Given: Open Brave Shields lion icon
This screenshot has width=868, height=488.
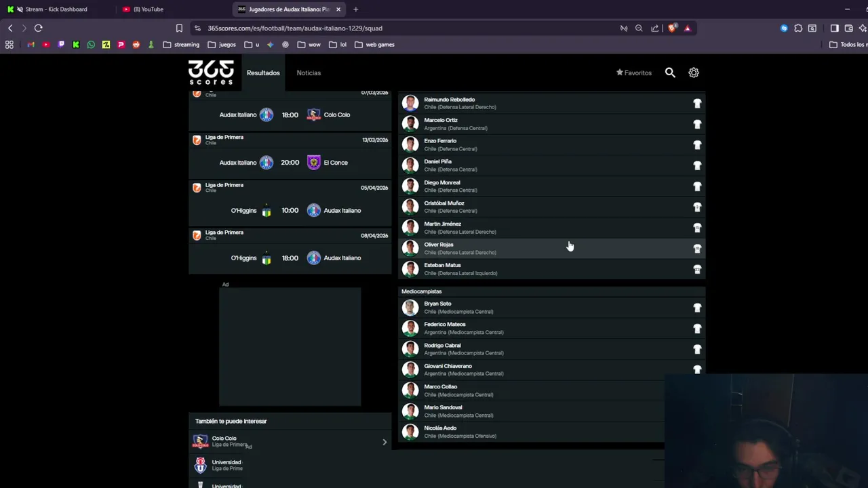Looking at the screenshot, I should tap(672, 28).
